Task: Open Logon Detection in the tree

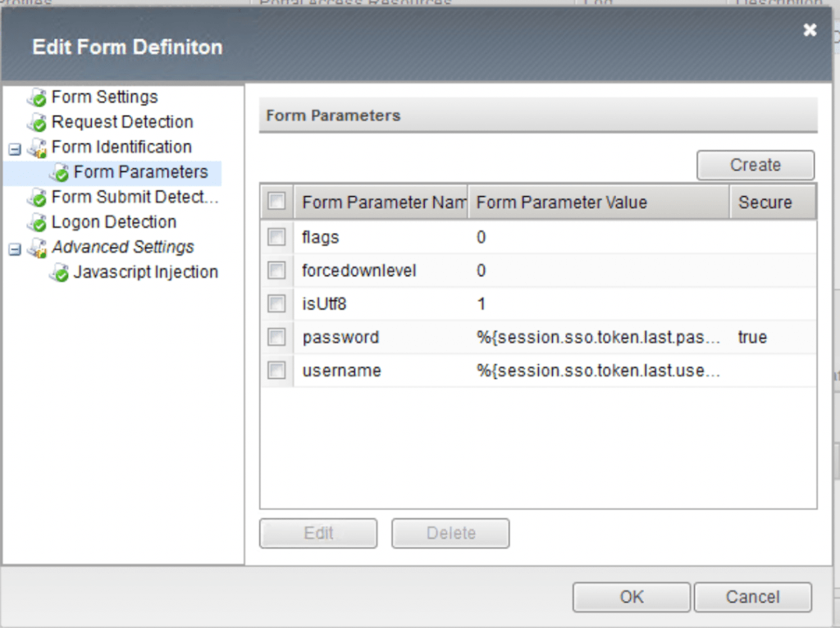Action: (x=113, y=222)
